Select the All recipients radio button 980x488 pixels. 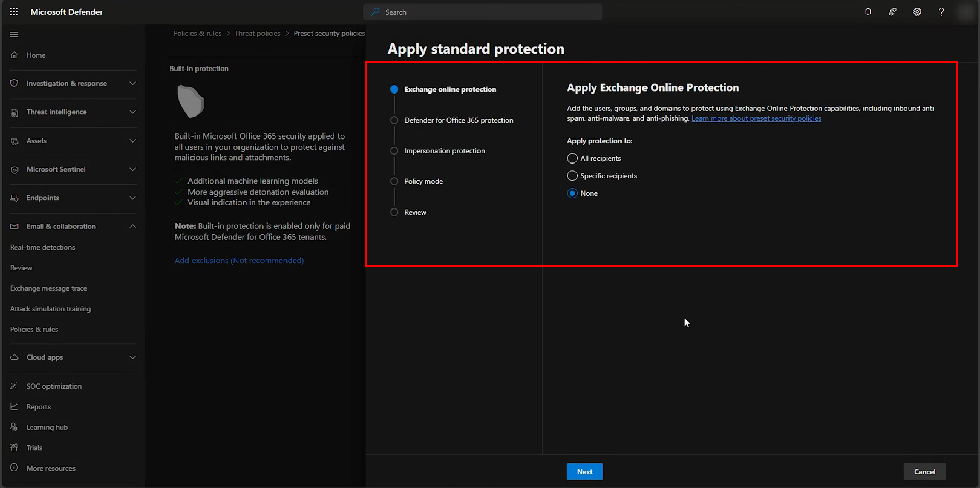(572, 158)
